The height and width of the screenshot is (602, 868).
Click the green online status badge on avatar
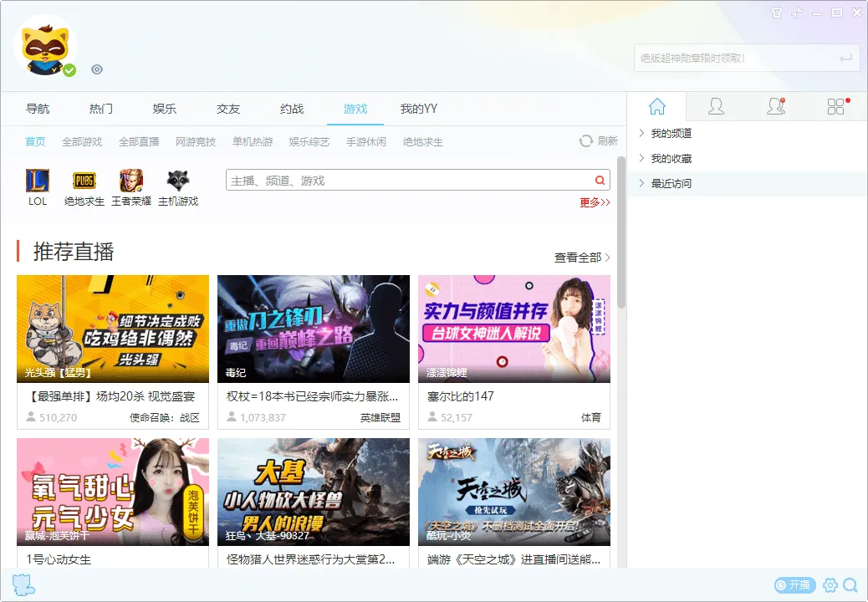(x=69, y=71)
